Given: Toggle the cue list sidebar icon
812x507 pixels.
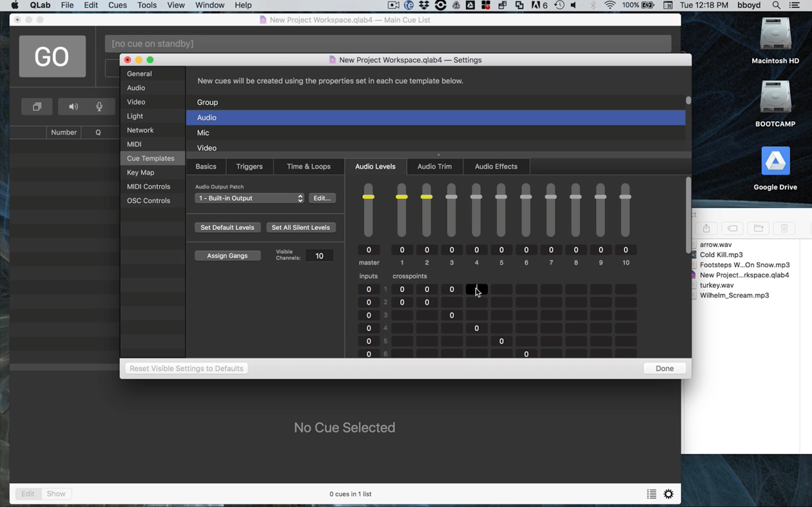Looking at the screenshot, I should pos(652,494).
